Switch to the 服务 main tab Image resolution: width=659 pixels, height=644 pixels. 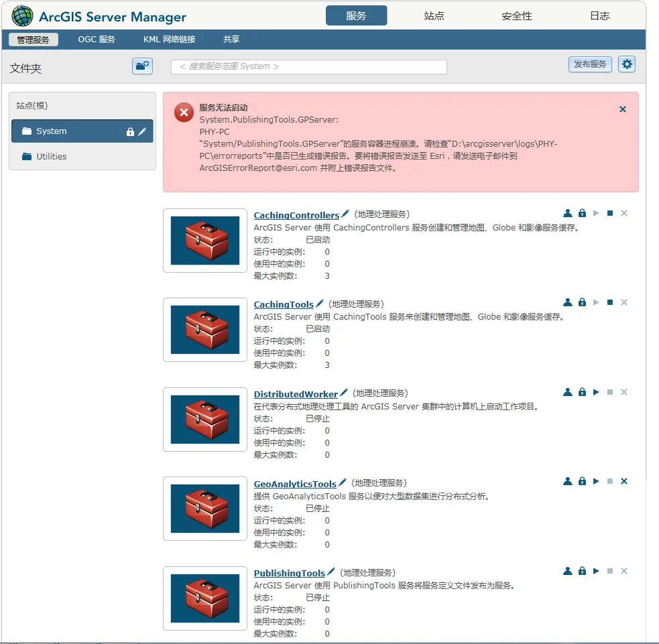point(357,15)
